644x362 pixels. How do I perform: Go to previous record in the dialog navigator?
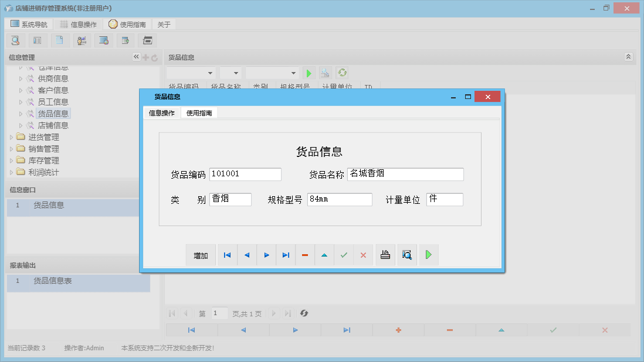click(x=246, y=255)
